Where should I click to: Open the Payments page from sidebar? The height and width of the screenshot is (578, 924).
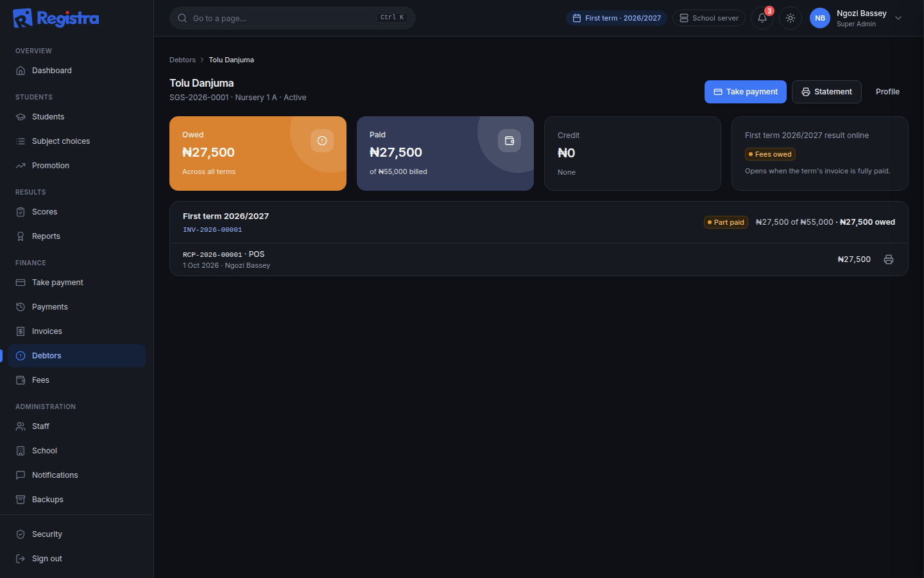point(77,307)
